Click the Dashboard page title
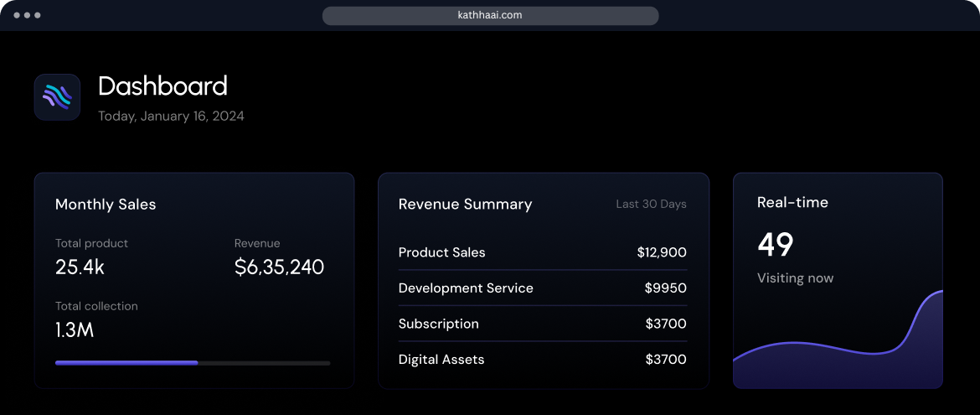The image size is (980, 415). [162, 86]
